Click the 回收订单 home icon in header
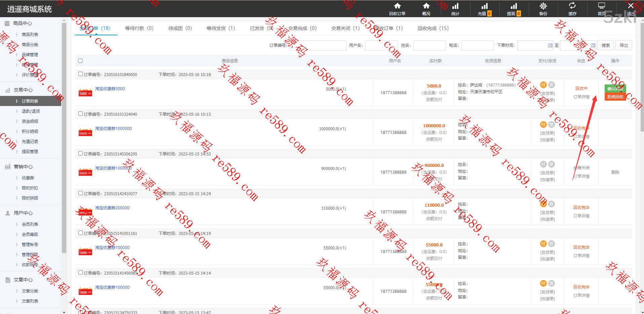This screenshot has height=314, width=644. point(397,6)
